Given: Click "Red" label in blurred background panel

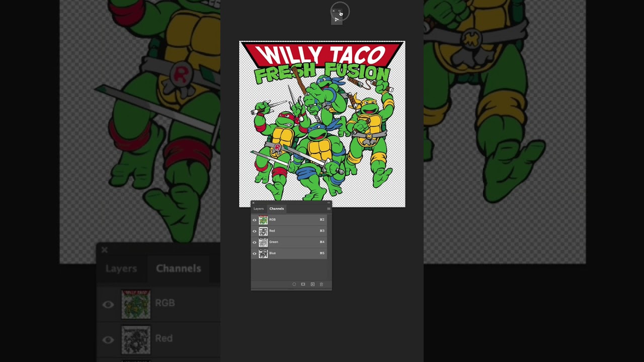Looking at the screenshot, I should (x=164, y=338).
